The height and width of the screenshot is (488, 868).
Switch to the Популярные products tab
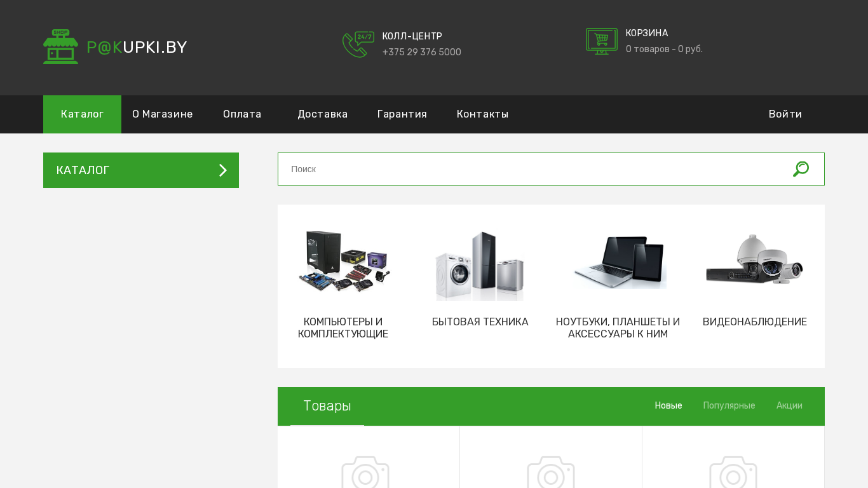(x=729, y=405)
